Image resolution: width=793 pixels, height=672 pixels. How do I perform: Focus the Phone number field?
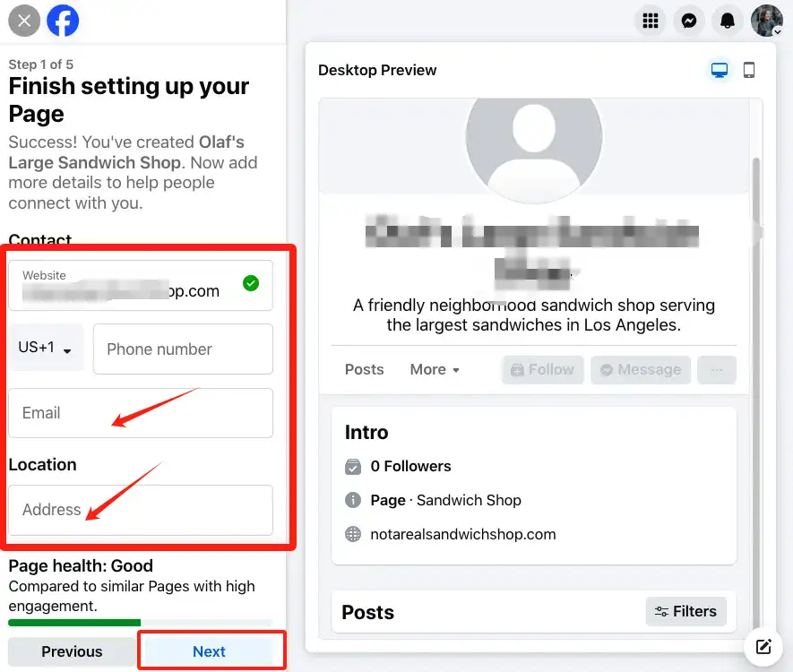click(183, 349)
